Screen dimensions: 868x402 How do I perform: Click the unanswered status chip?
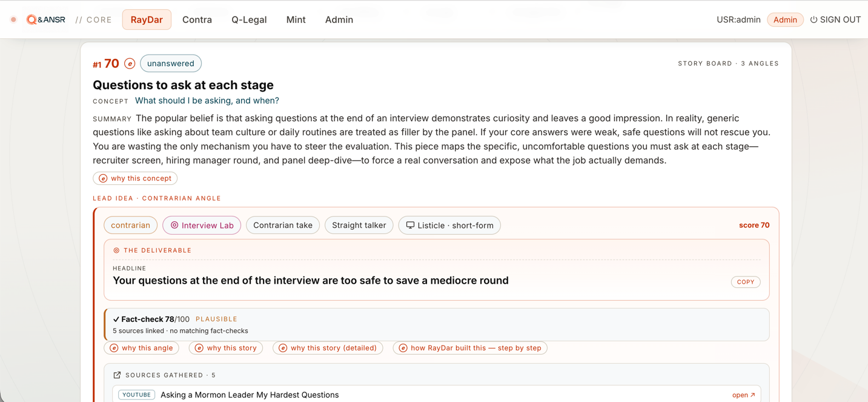[x=171, y=64]
